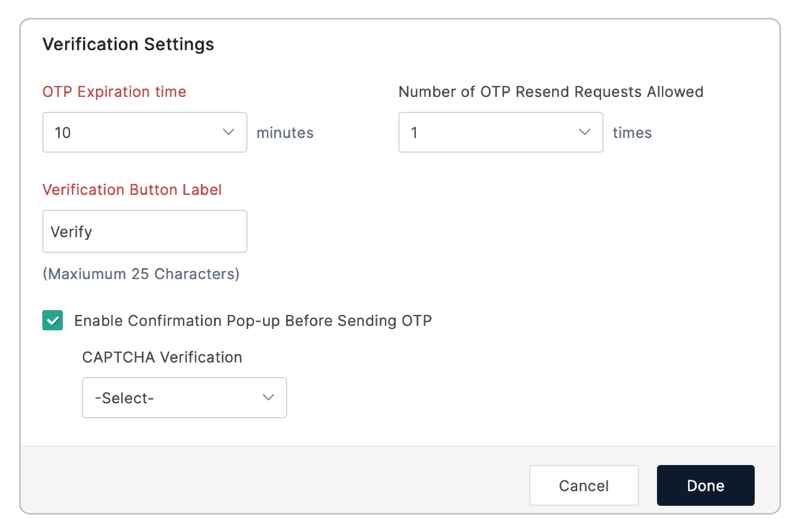Image resolution: width=800 pixels, height=532 pixels.
Task: Click the red 'Verification Button Label' heading
Action: click(x=132, y=190)
